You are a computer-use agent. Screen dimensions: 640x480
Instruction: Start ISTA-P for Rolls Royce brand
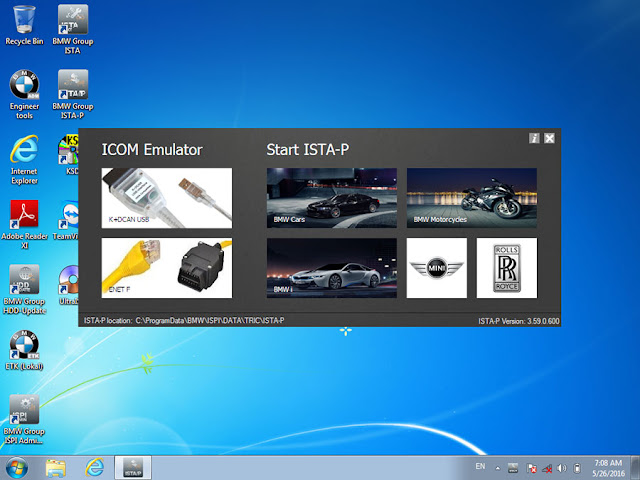point(507,268)
